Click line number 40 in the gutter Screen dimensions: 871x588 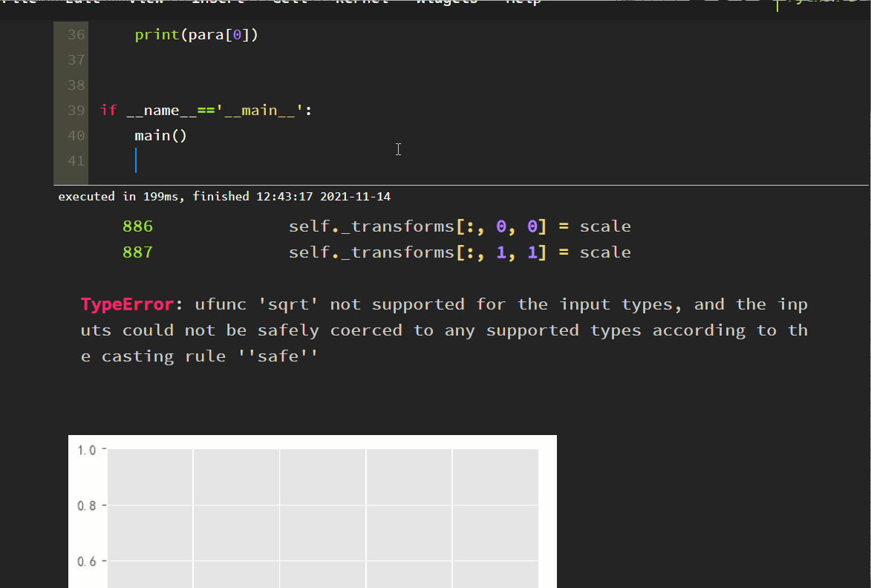(x=76, y=135)
